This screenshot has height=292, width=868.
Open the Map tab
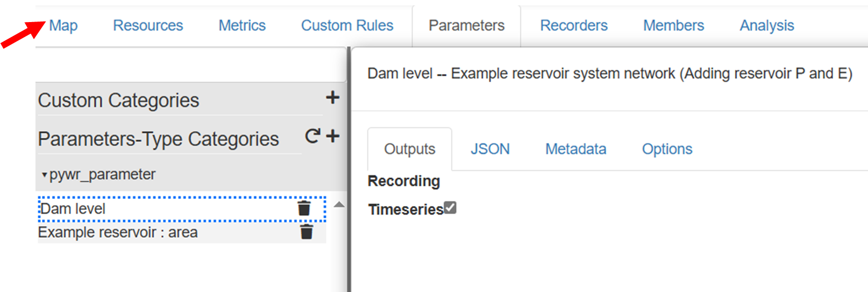pyautogui.click(x=63, y=26)
